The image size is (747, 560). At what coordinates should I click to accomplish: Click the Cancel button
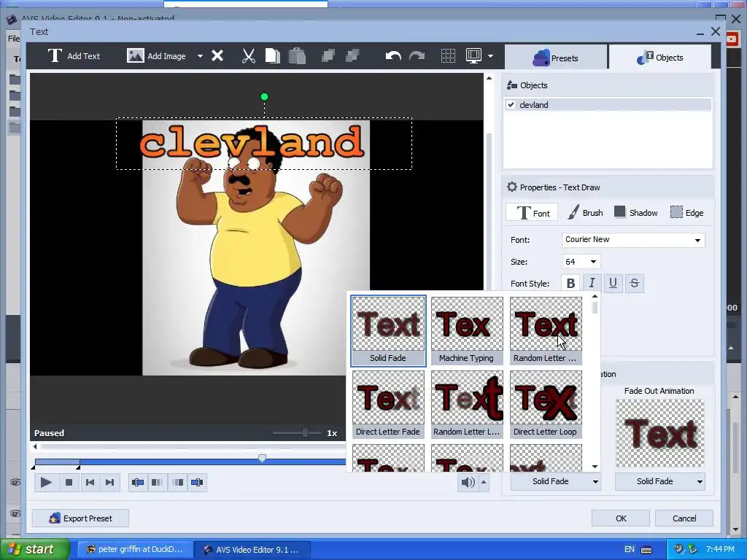click(684, 518)
